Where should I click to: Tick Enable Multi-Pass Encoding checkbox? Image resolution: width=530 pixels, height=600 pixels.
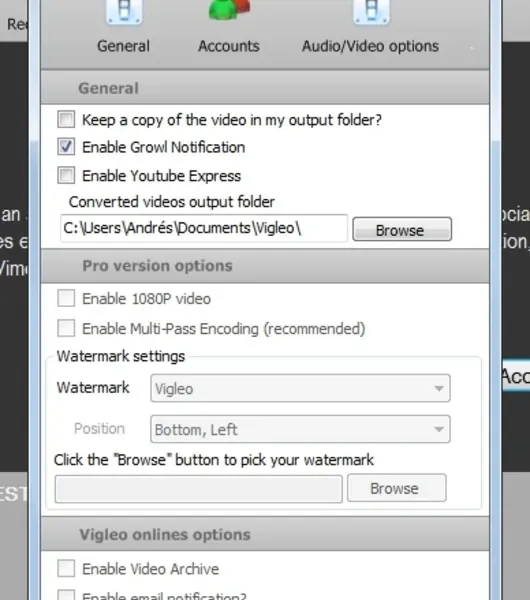click(x=66, y=328)
